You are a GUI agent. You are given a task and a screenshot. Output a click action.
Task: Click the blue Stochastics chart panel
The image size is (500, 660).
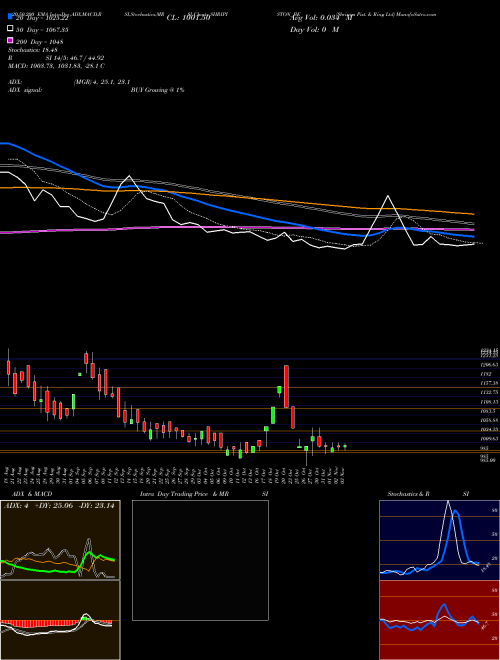[x=439, y=540]
